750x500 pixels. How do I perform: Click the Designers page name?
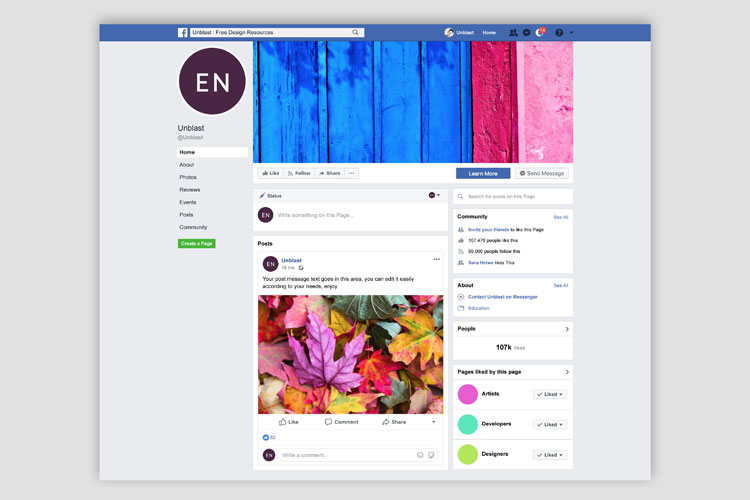coord(495,454)
